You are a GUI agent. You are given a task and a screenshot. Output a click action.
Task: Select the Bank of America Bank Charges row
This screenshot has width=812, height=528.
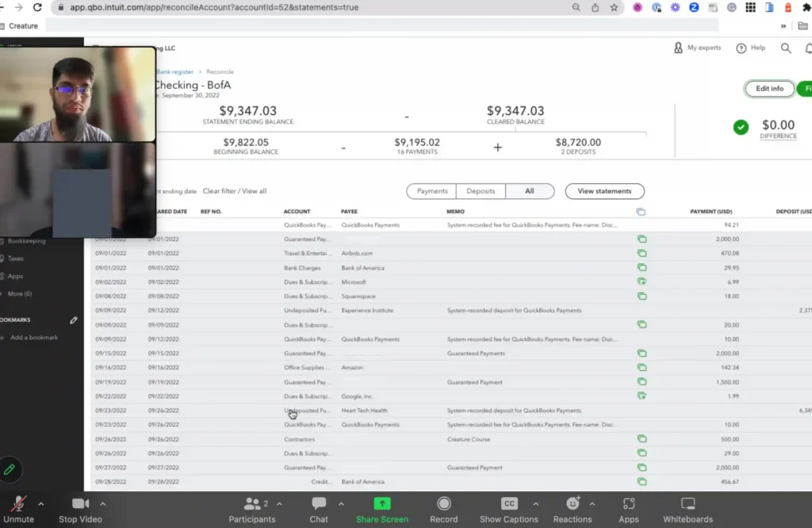pyautogui.click(x=451, y=268)
